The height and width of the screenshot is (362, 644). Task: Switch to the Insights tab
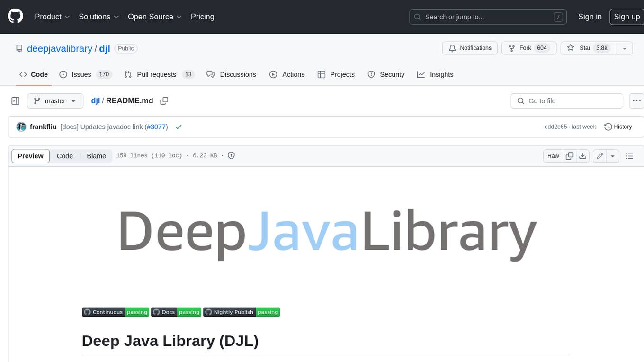[435, 74]
